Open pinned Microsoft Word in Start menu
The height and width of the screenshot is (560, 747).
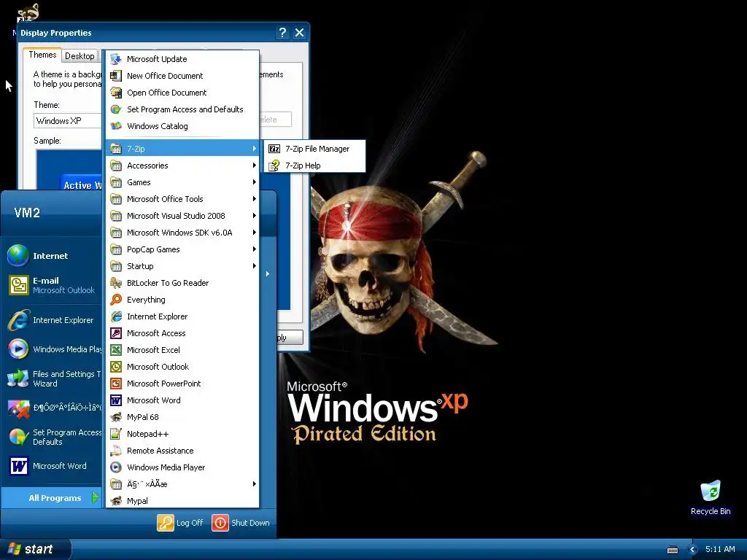[x=52, y=466]
